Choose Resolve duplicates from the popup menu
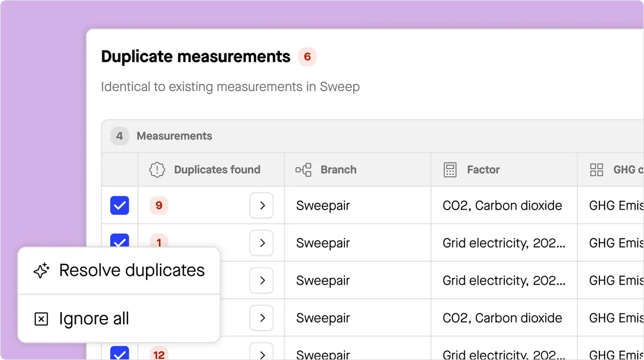This screenshot has width=644, height=360. coord(131,271)
